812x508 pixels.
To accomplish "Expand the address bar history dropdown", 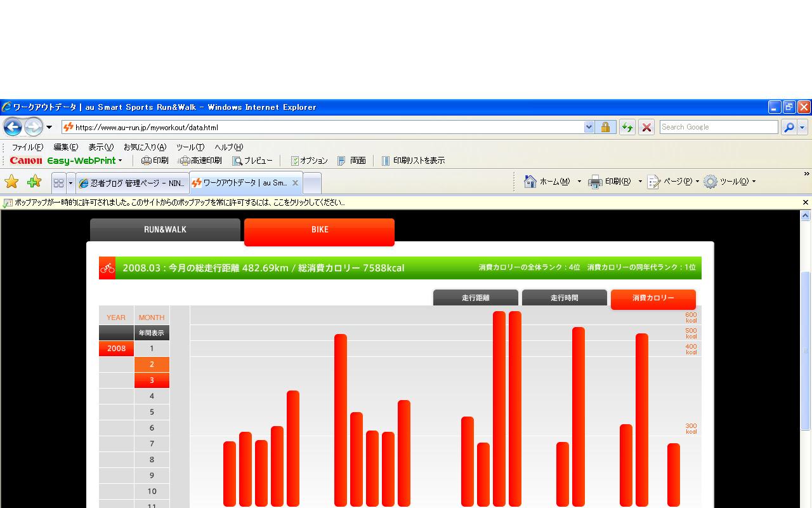I will [x=589, y=127].
